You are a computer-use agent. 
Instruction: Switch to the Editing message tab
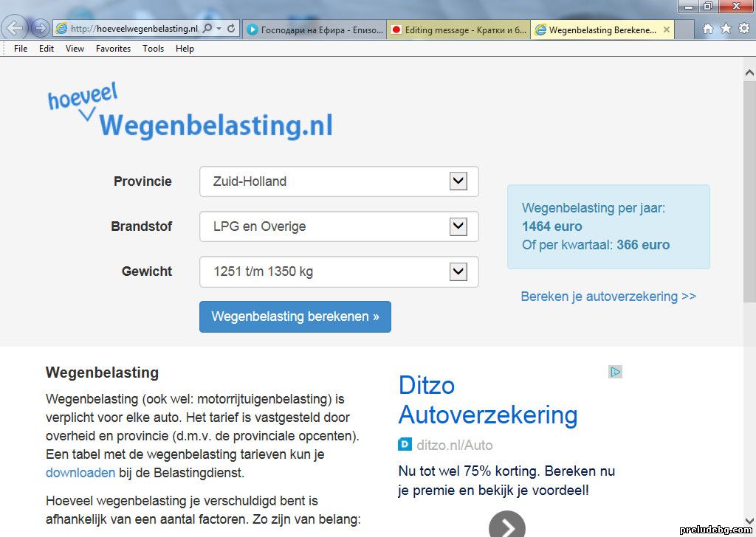coord(458,30)
